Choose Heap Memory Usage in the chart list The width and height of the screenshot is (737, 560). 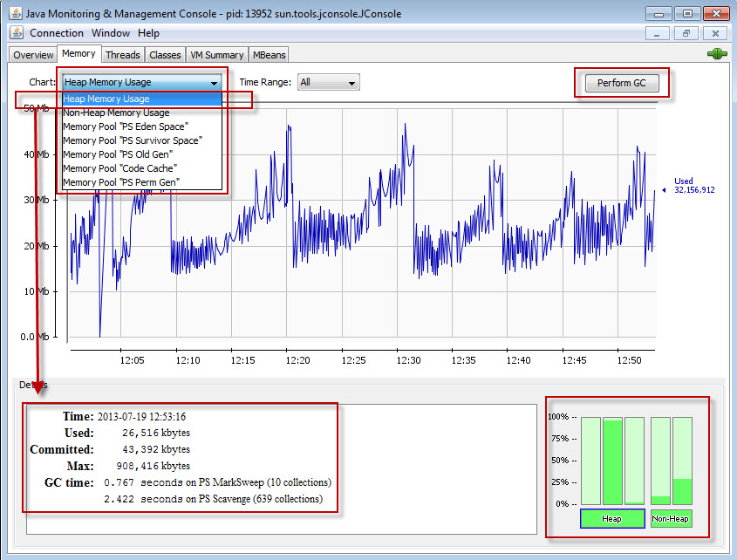tap(141, 99)
